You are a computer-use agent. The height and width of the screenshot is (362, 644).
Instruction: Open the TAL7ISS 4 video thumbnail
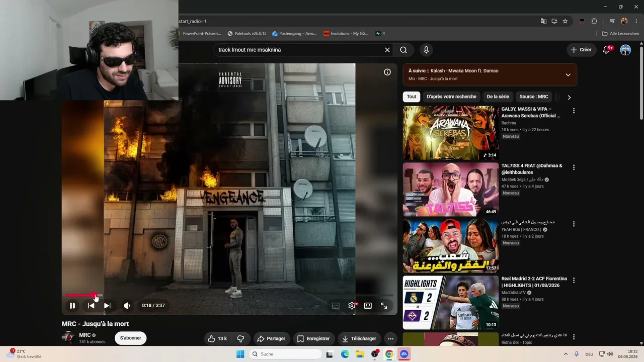pos(451,190)
